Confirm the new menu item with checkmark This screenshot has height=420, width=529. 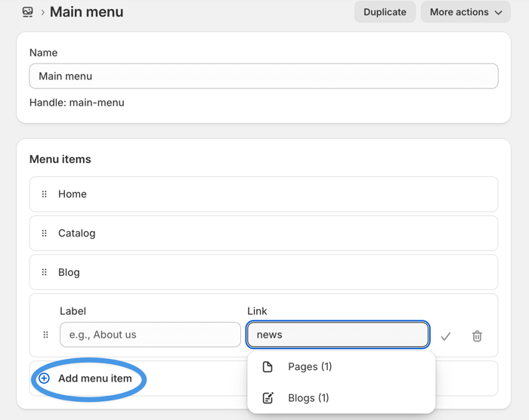point(446,336)
